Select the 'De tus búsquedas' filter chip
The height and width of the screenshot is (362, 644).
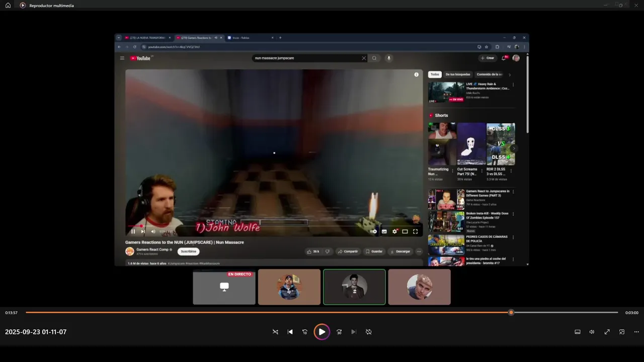pos(458,74)
